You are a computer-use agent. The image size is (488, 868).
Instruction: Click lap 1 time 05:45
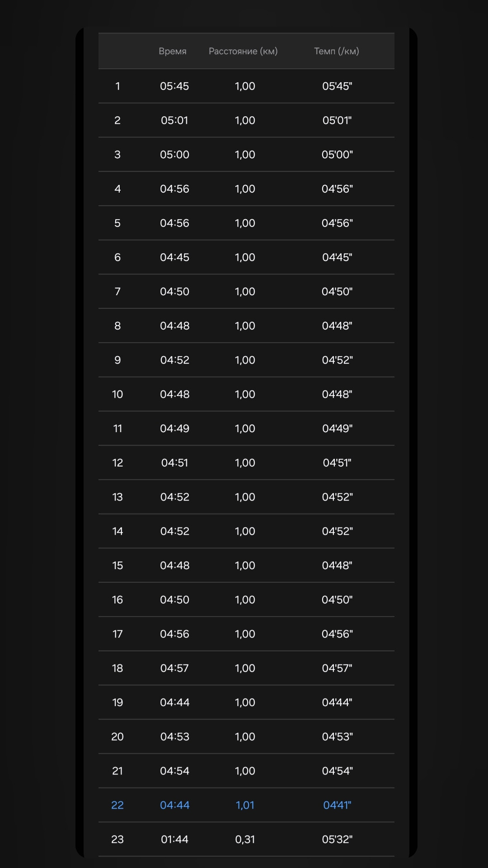174,86
